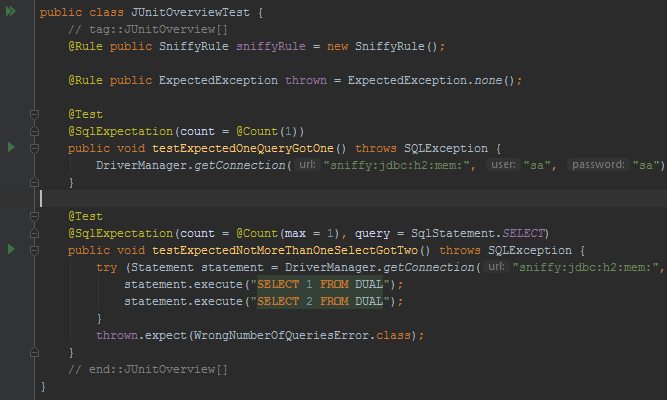This screenshot has height=400, width=667.
Task: Click the password: parameter hint
Action: click(x=598, y=165)
